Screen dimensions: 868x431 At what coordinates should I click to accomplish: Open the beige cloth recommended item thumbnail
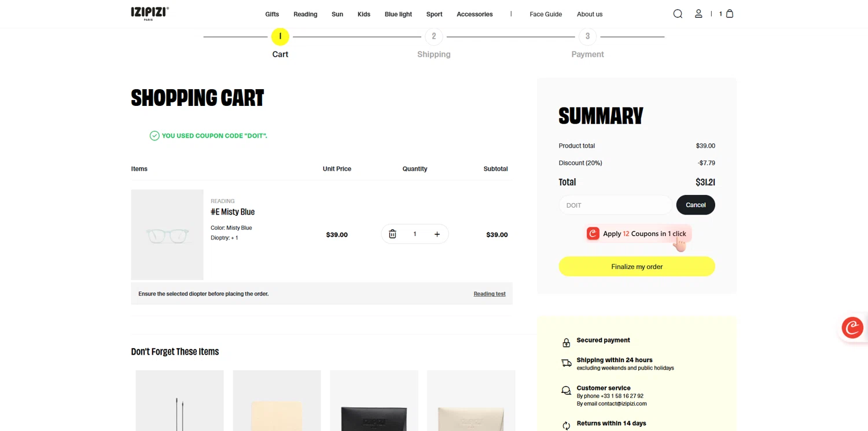(277, 400)
